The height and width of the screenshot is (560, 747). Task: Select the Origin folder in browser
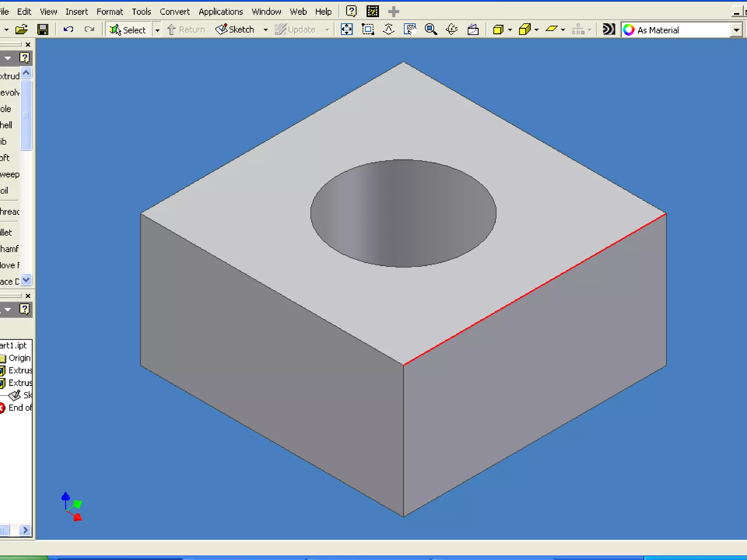click(x=19, y=358)
